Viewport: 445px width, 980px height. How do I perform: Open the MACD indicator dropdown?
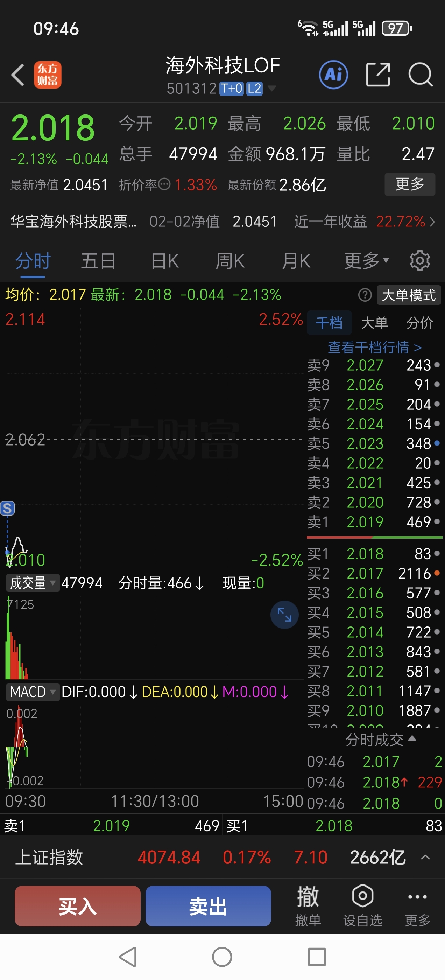(33, 692)
